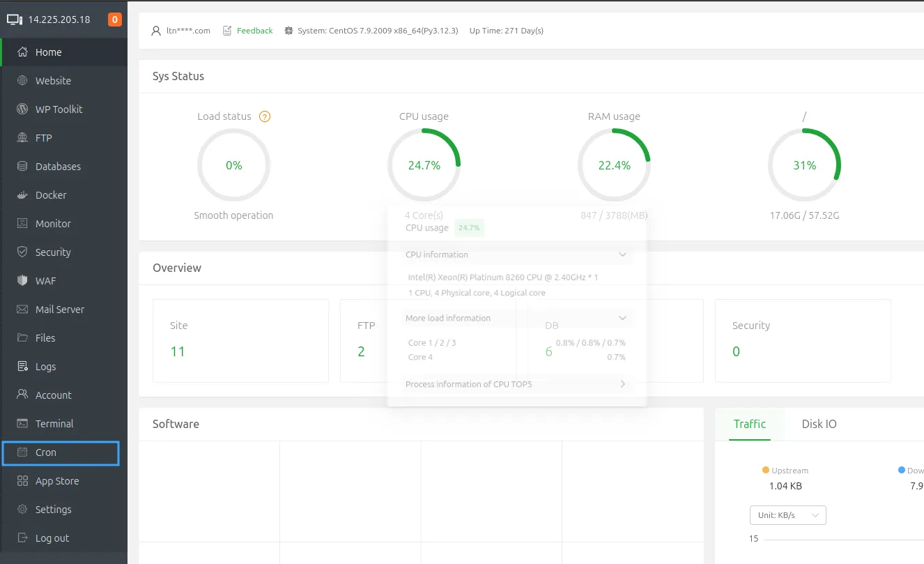Click the Cron calendar icon

[22, 452]
